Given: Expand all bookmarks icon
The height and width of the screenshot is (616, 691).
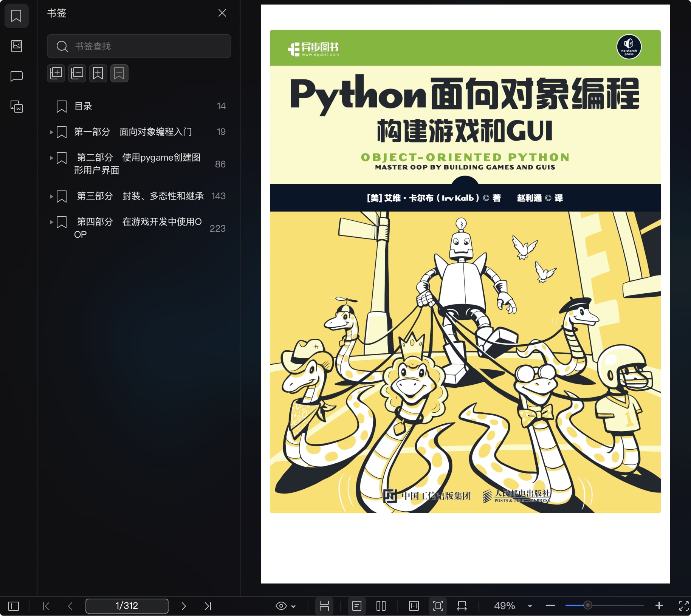Looking at the screenshot, I should point(56,73).
